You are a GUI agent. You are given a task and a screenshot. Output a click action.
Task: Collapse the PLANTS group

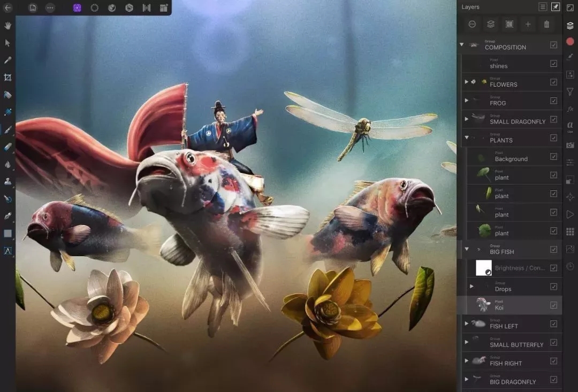[x=467, y=137]
